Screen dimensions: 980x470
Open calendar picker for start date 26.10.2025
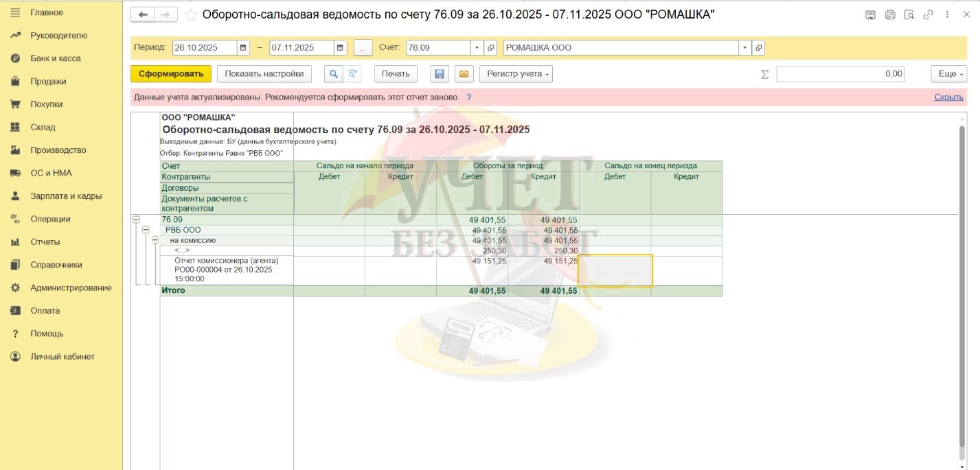point(243,47)
